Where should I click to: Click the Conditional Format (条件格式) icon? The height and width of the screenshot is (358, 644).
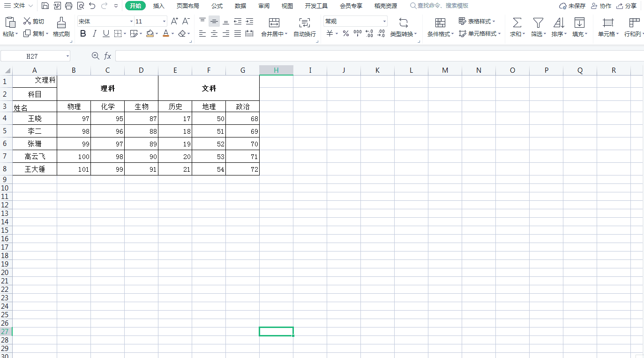[x=441, y=23]
